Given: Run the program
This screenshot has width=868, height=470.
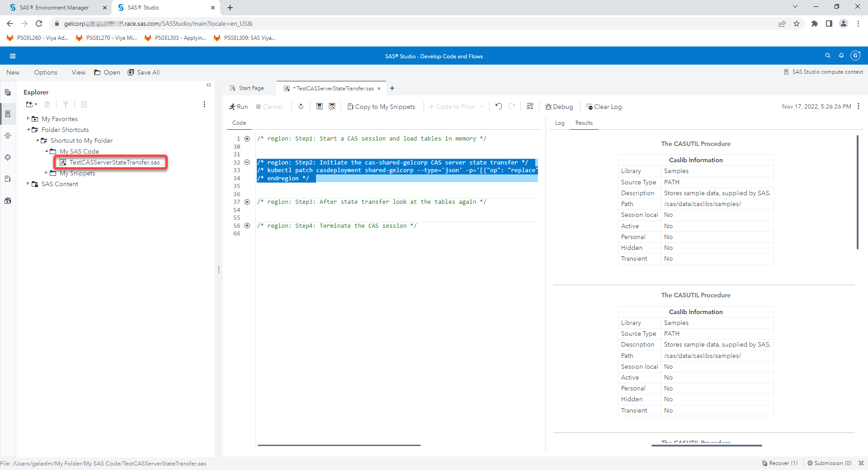Looking at the screenshot, I should tap(239, 107).
